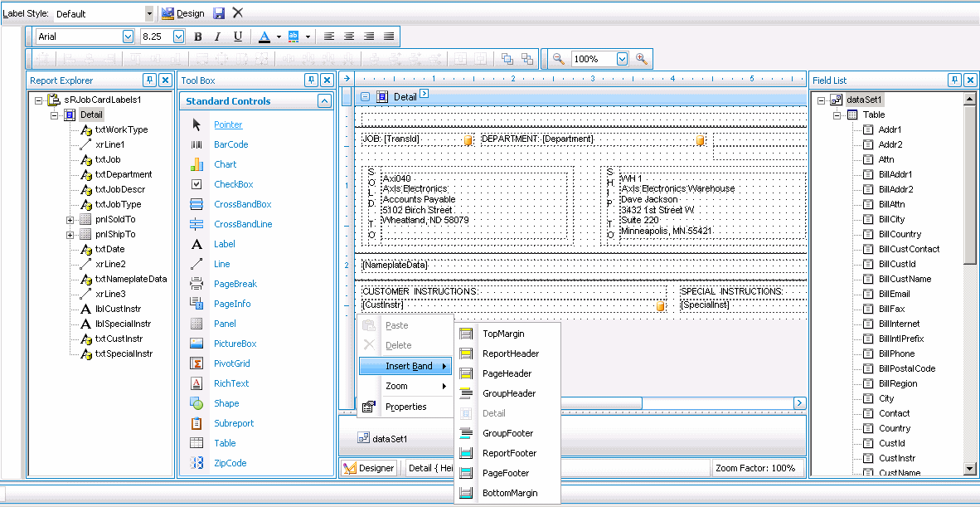Toggle Italic text formatting
Viewport: 980px width, 507px height.
(217, 37)
